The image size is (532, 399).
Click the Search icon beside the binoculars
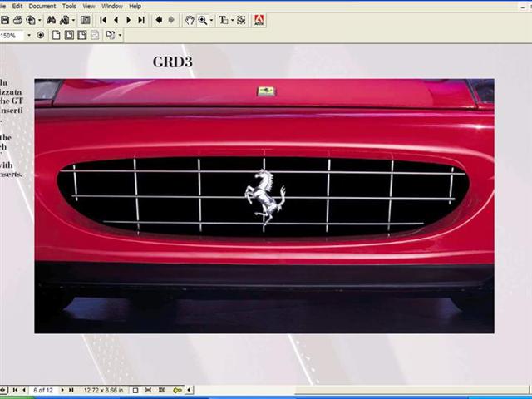(65, 20)
